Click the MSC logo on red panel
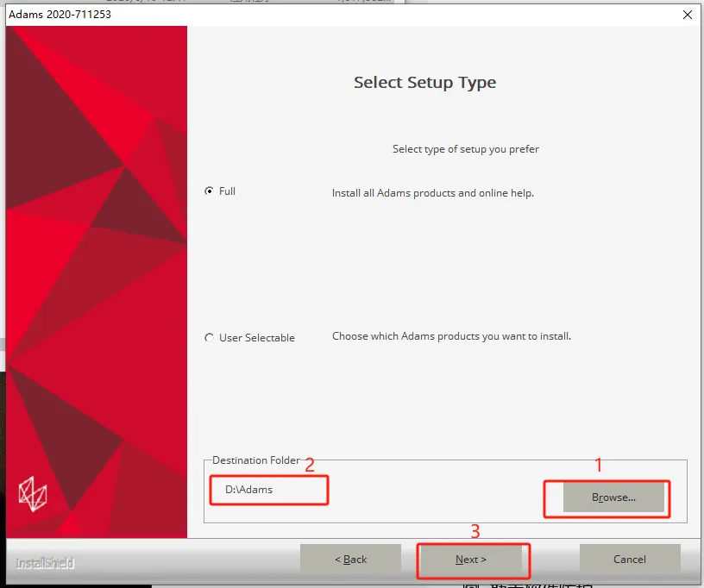This screenshot has height=588, width=704. (33, 494)
